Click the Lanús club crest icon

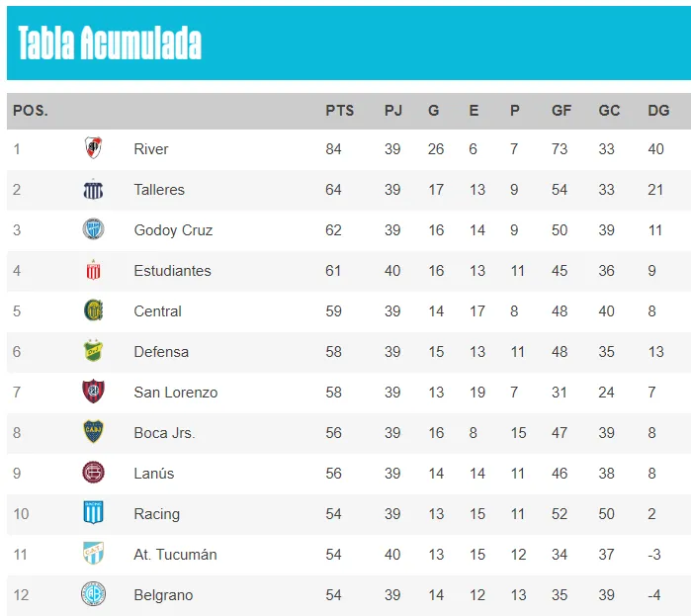click(x=93, y=473)
